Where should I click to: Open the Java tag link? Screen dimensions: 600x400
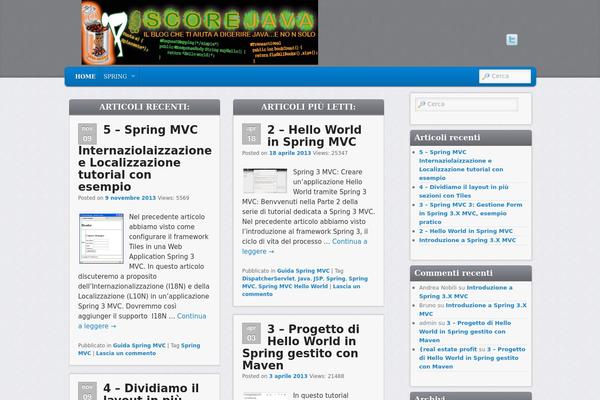(304, 279)
